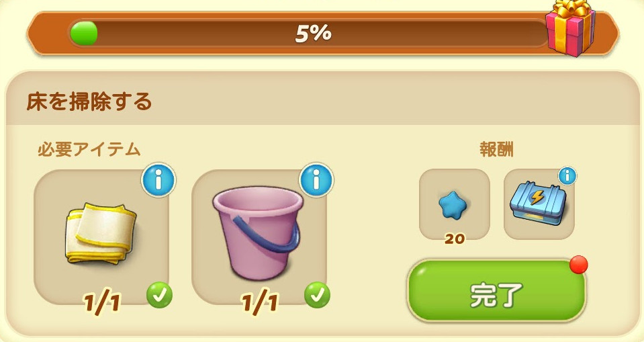Open info for the pink bucket item
This screenshot has height=342, width=644.
pyautogui.click(x=316, y=180)
